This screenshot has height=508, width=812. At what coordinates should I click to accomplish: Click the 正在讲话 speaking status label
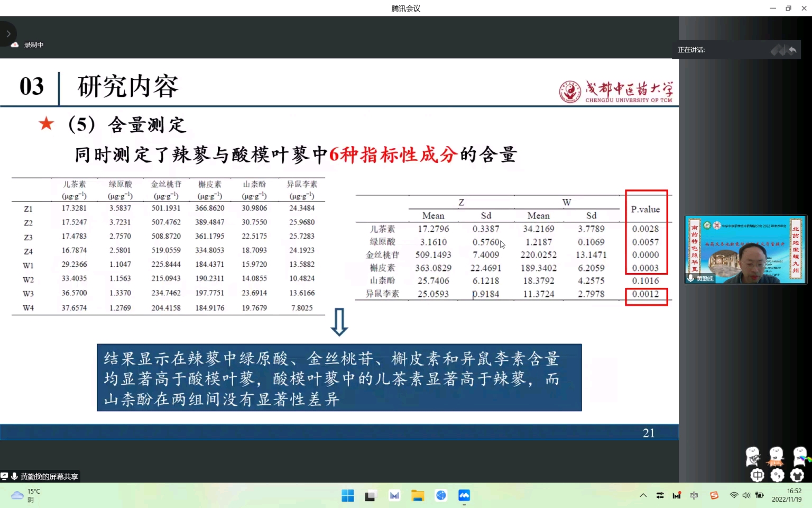[691, 50]
